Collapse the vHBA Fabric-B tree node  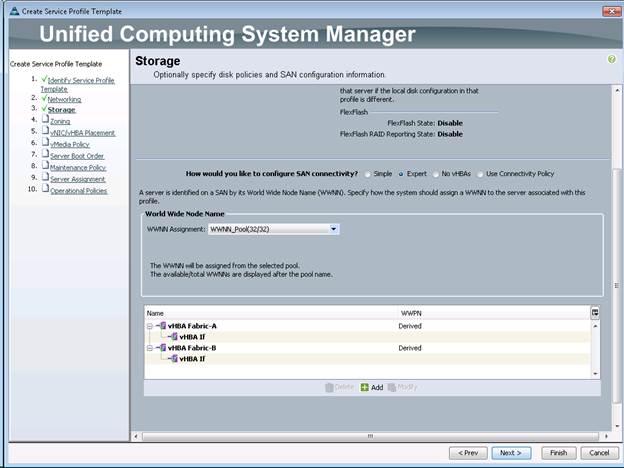pos(150,348)
